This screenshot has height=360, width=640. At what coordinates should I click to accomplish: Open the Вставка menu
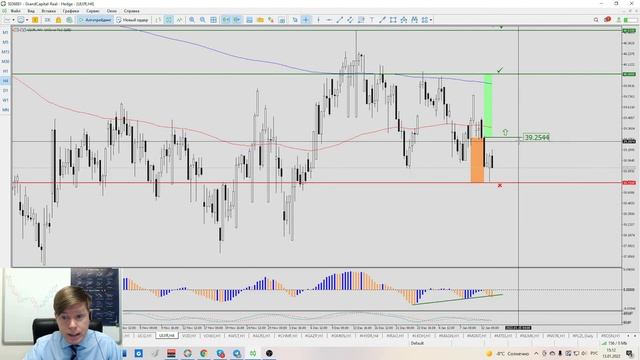pyautogui.click(x=49, y=11)
